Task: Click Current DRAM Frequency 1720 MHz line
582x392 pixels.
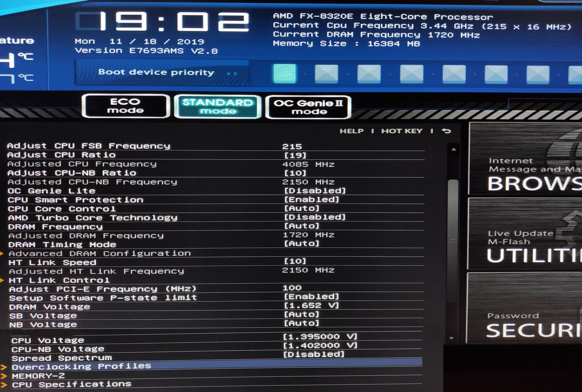Action: point(376,35)
